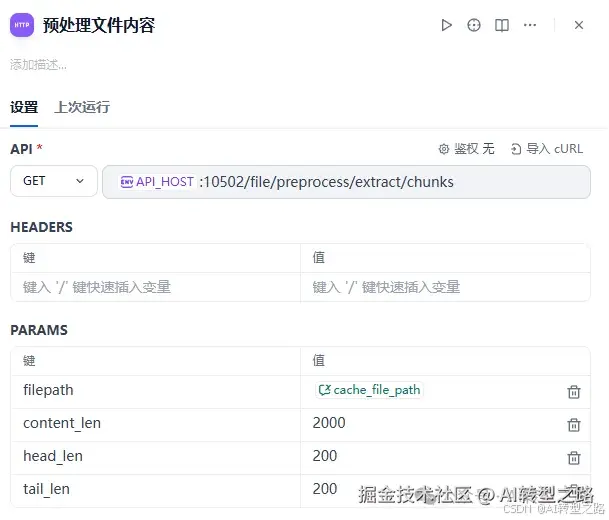Image resolution: width=609 pixels, height=520 pixels.
Task: Click the purple HTTP node icon
Action: (x=22, y=25)
